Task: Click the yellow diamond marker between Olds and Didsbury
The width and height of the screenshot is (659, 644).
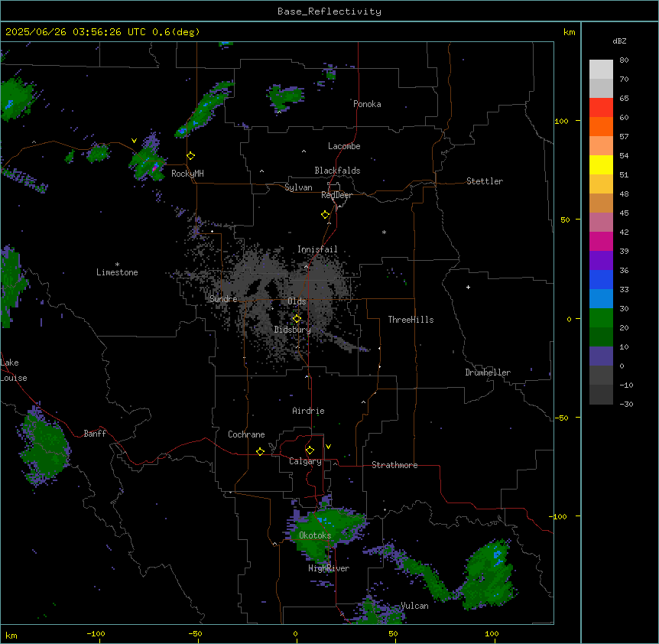Action: (297, 319)
